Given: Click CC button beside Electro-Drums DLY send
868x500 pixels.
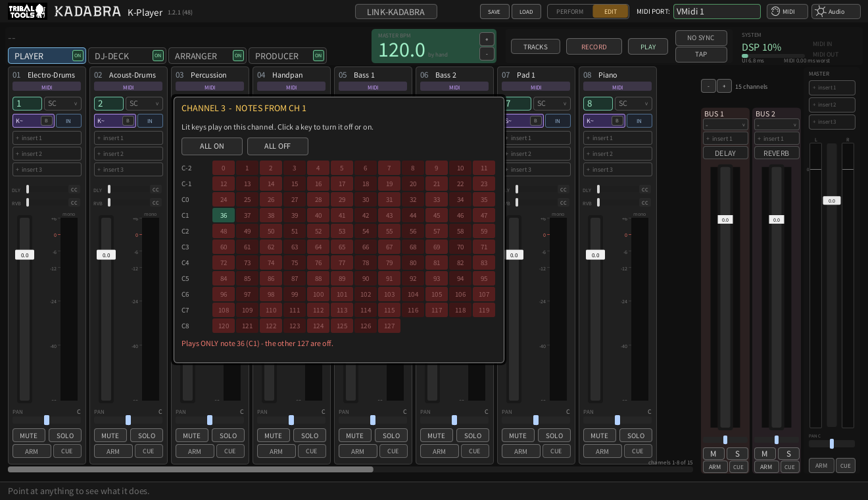Looking at the screenshot, I should point(74,189).
